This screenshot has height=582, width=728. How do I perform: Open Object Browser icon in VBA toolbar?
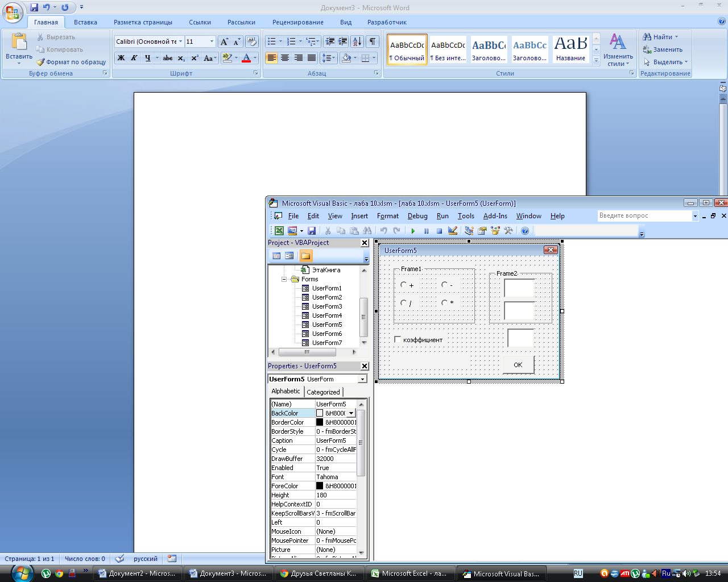[x=495, y=231]
